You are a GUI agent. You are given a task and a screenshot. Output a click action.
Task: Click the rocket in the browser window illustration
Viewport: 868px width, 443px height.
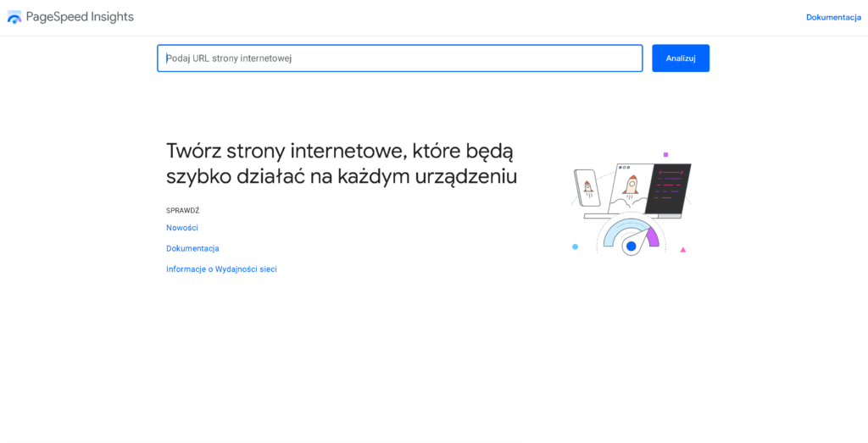[630, 185]
